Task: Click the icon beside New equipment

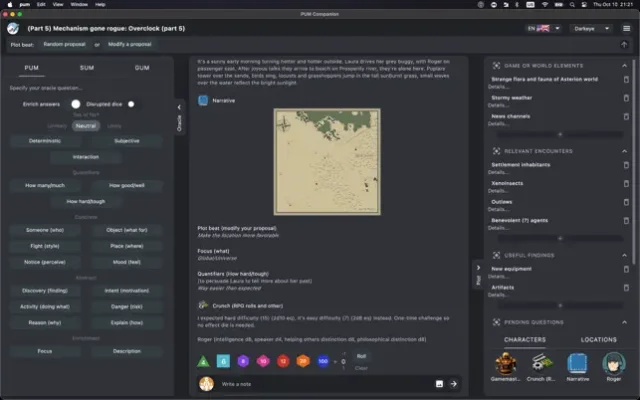Action: pyautogui.click(x=626, y=269)
